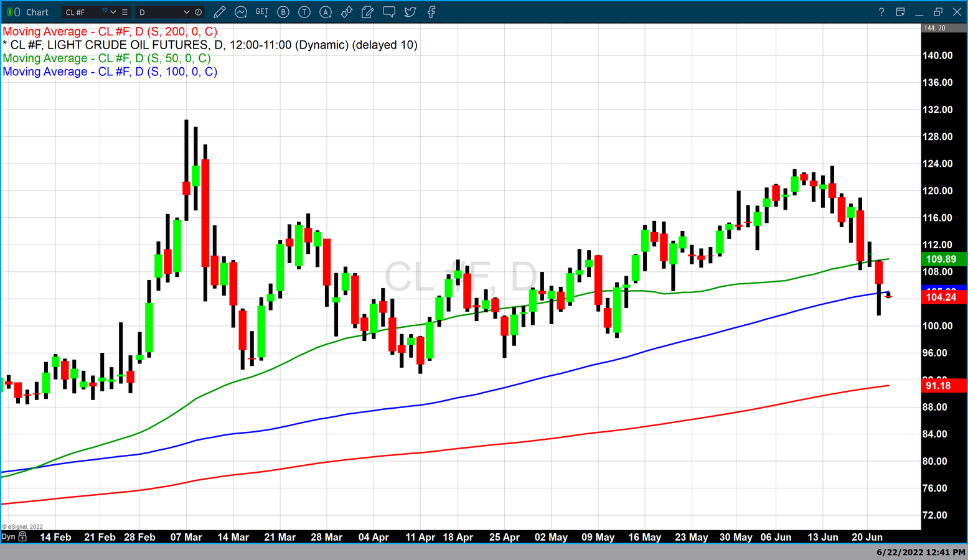
Task: Share chart via Twitter icon
Action: 410,12
